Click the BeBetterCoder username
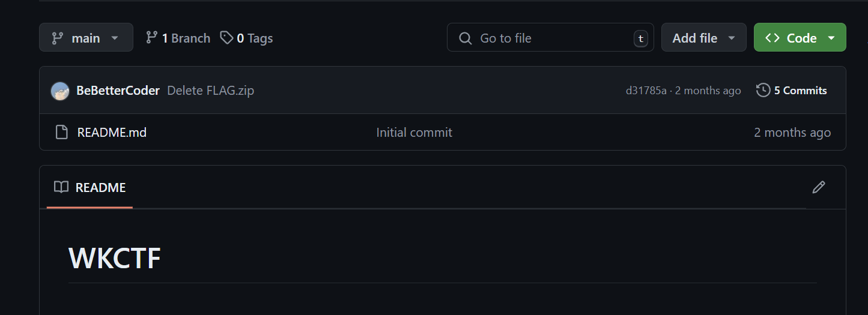Viewport: 868px width, 315px height. pyautogui.click(x=118, y=91)
